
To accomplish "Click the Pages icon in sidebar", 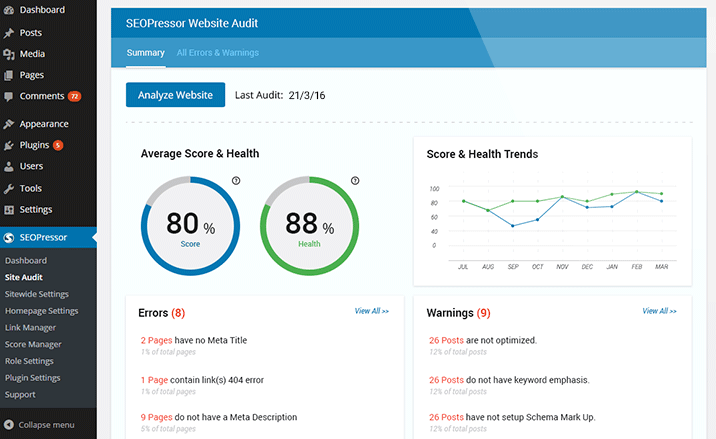I will click(8, 75).
